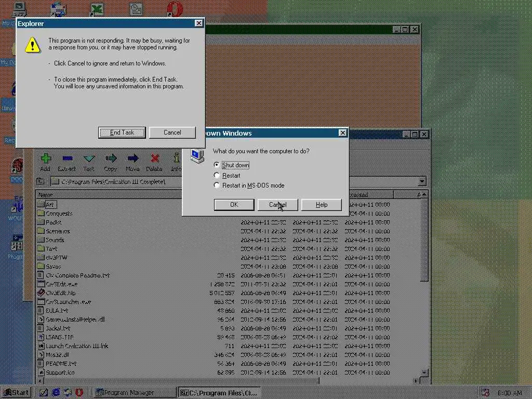
Task: Click Help in Shut Down Windows dialog
Action: pos(321,205)
